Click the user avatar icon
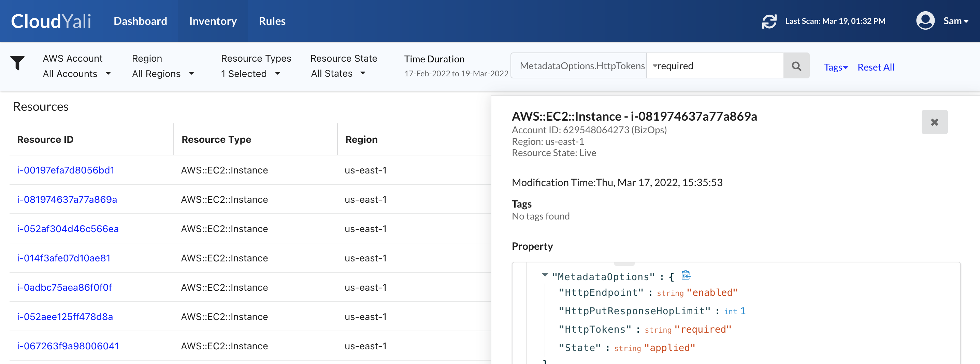Image resolution: width=980 pixels, height=364 pixels. [x=926, y=21]
